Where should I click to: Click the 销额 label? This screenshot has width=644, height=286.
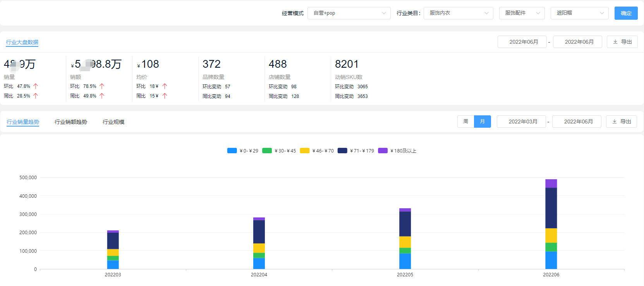click(x=76, y=77)
